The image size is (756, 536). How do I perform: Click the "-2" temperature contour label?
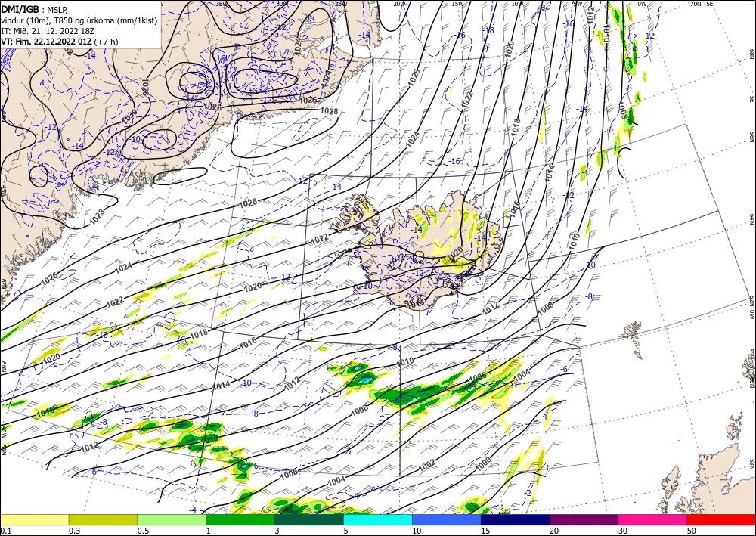click(528, 493)
